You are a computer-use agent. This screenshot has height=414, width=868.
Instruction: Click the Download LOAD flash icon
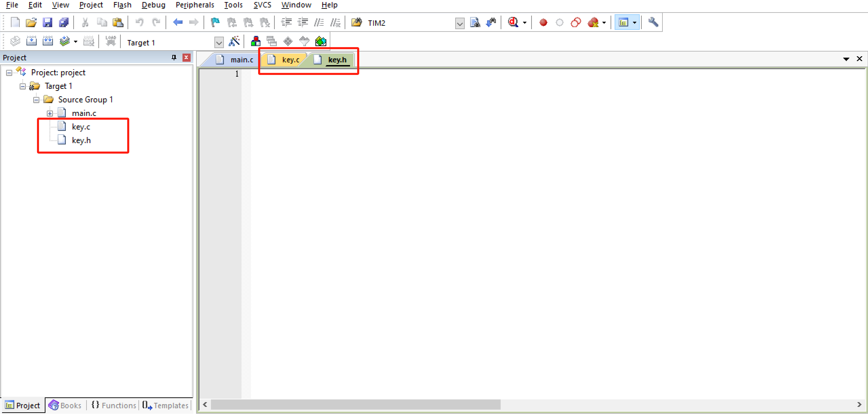[x=111, y=41]
